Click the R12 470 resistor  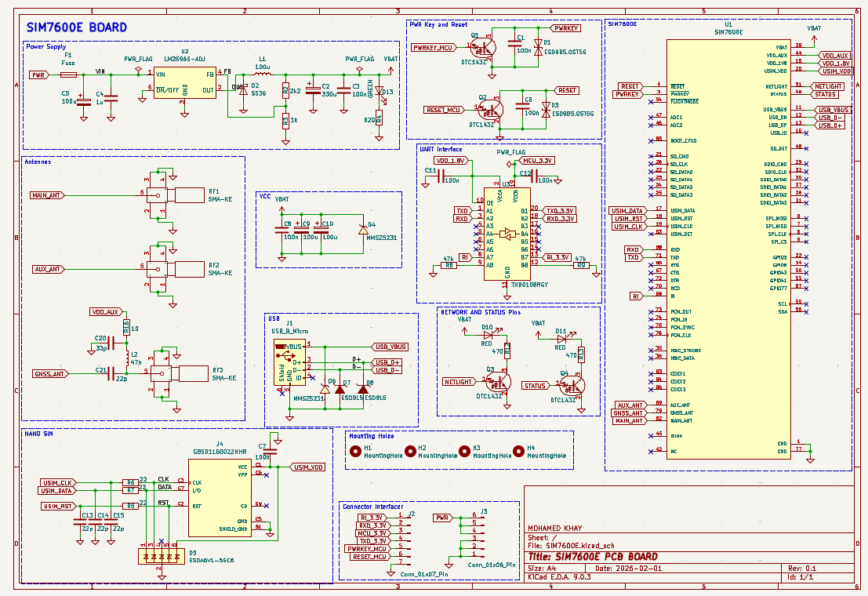(x=507, y=350)
